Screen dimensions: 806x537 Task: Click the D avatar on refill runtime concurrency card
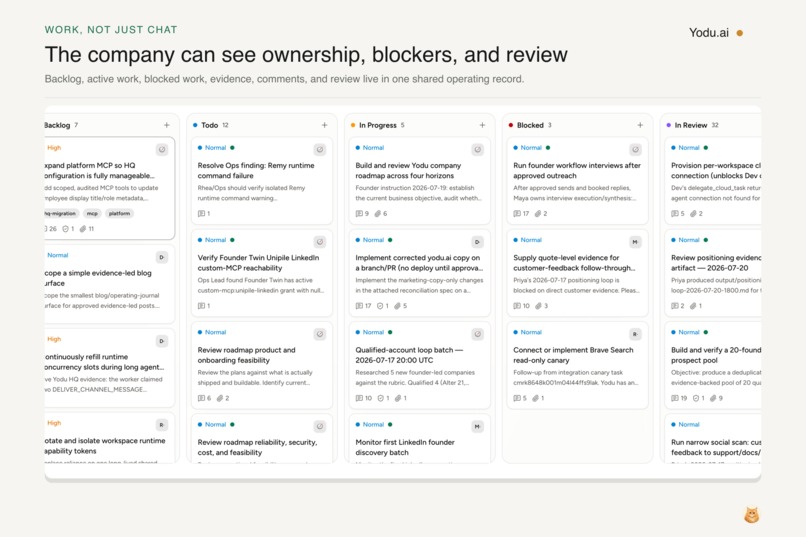pyautogui.click(x=162, y=341)
